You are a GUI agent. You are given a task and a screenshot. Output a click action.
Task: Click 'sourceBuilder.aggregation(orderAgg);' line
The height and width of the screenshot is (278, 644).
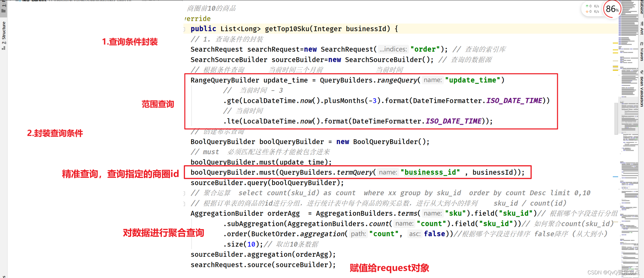click(263, 255)
